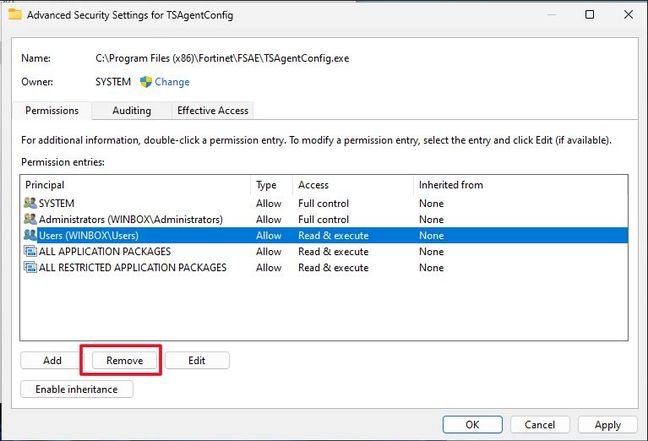
Task: Click the Users (WINBOX\Users) group icon
Action: (29, 235)
